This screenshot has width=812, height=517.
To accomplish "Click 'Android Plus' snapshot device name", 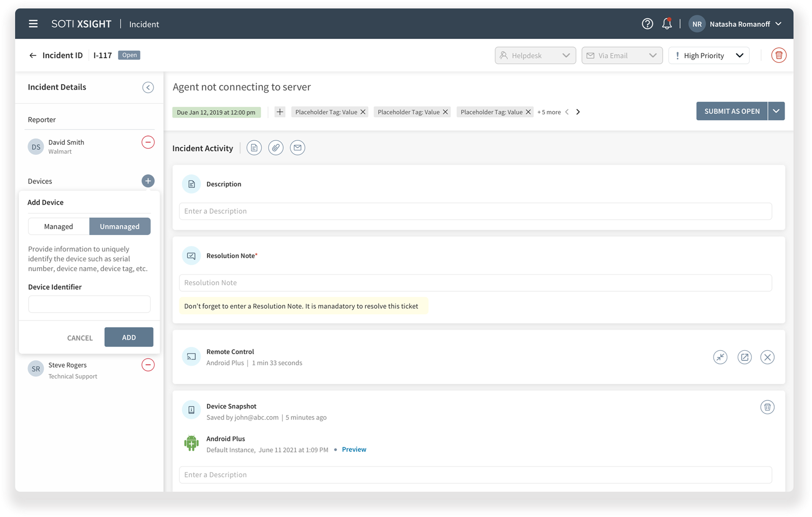I will click(225, 439).
